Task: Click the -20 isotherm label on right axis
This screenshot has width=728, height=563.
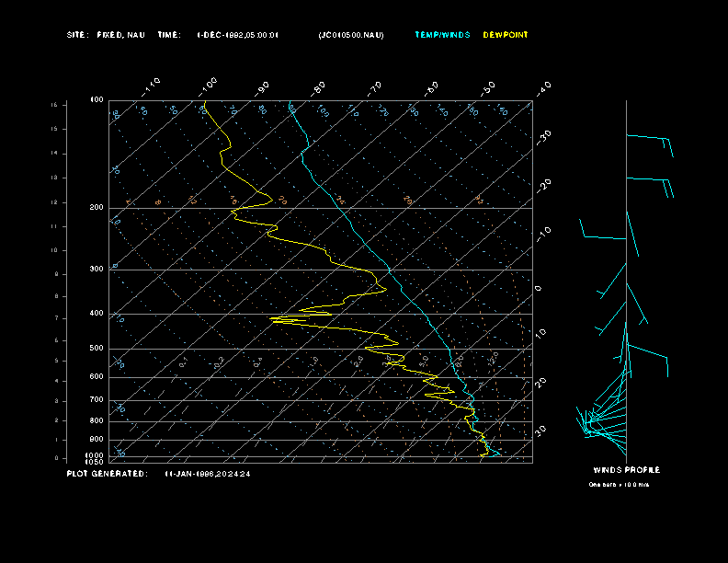Action: tap(543, 186)
